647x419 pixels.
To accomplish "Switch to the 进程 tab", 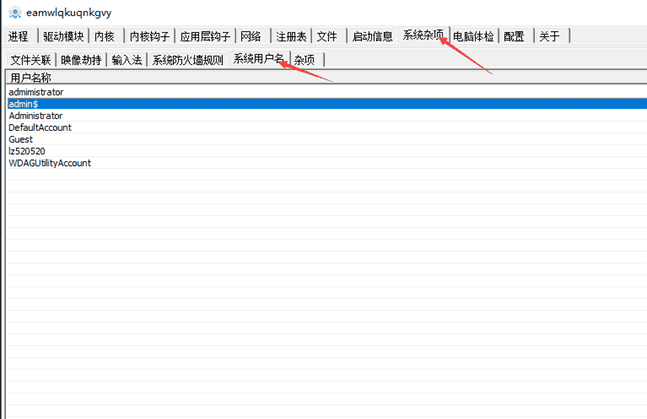I will click(x=17, y=37).
